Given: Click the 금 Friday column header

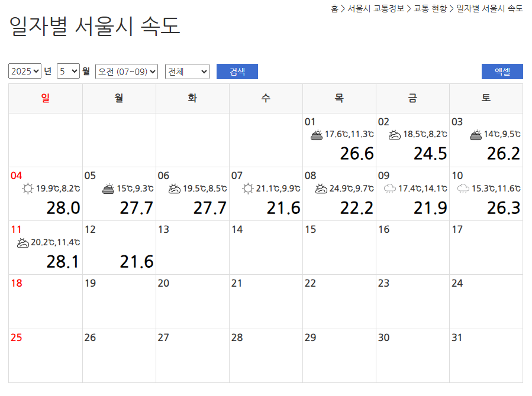Looking at the screenshot, I should (x=412, y=98).
